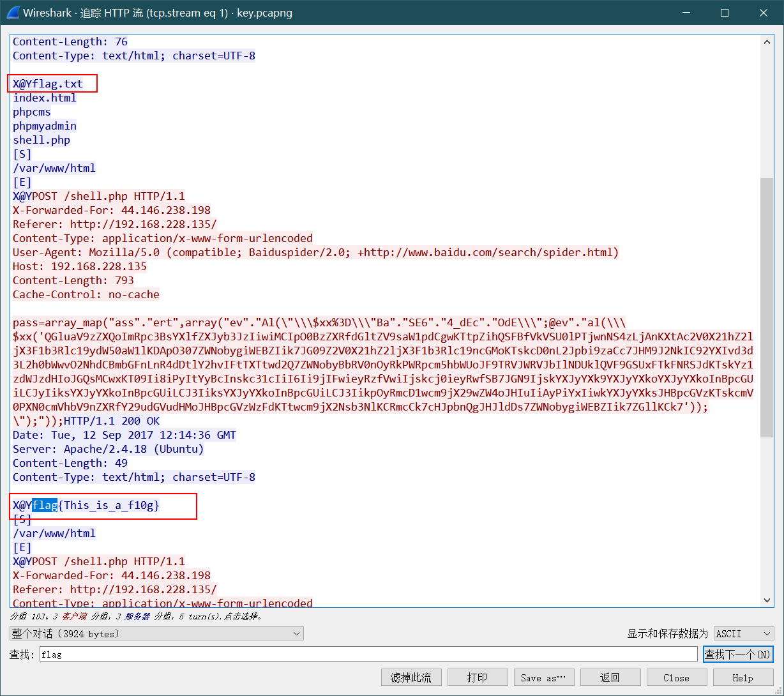Click the flag{This_is_a_f10g} text
This screenshot has height=696, width=784.
[96, 505]
